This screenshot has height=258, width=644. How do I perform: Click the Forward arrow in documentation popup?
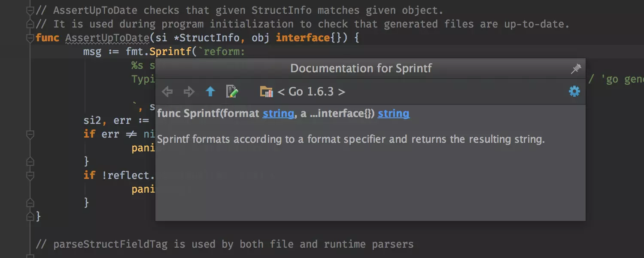tap(189, 92)
